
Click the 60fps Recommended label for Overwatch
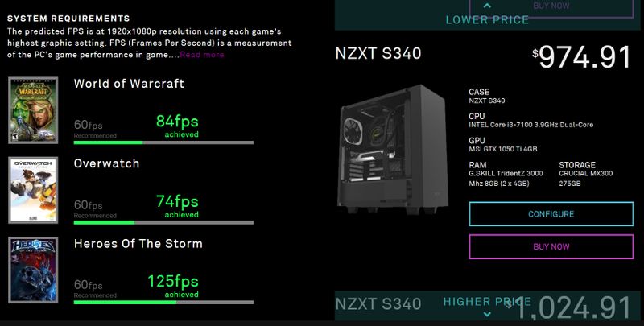pos(95,208)
